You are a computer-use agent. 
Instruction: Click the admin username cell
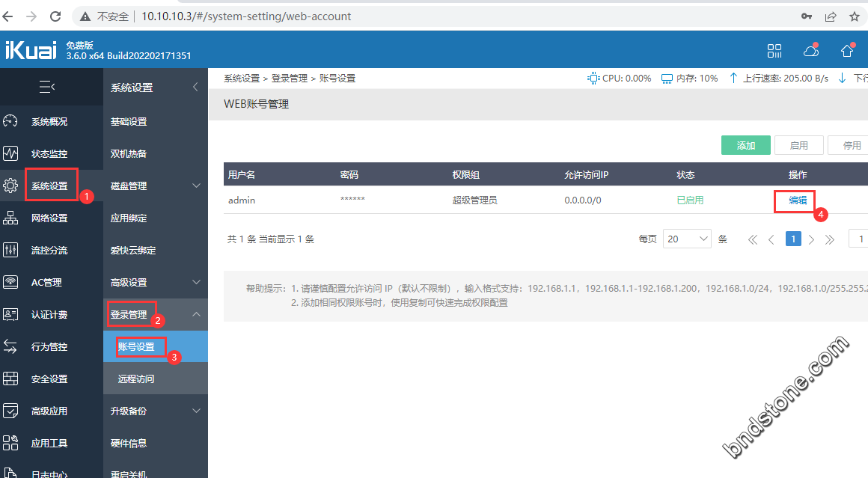pos(242,200)
